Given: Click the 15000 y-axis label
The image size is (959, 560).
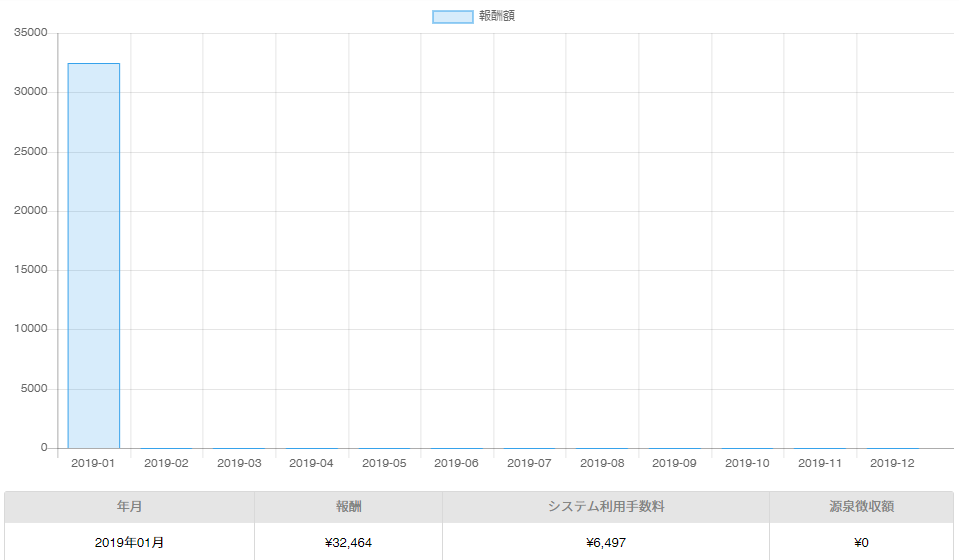Looking at the screenshot, I should 31,270.
